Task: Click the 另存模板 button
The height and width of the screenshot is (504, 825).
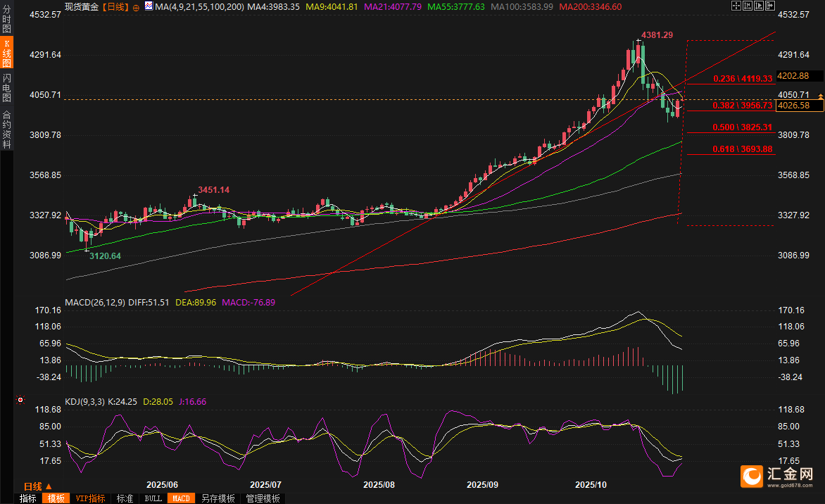Action: point(218,498)
